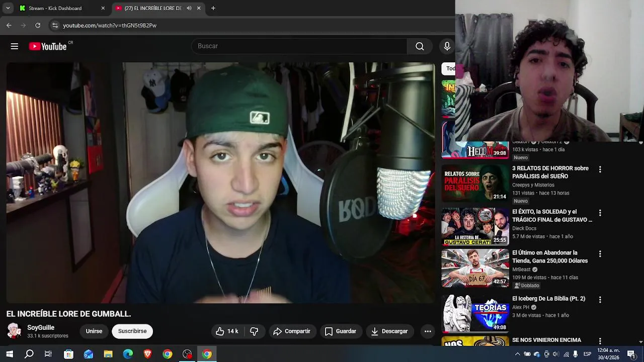The width and height of the screenshot is (644, 362).
Task: Select the EL INCREÍBLE LORE DE tab
Action: [152, 8]
